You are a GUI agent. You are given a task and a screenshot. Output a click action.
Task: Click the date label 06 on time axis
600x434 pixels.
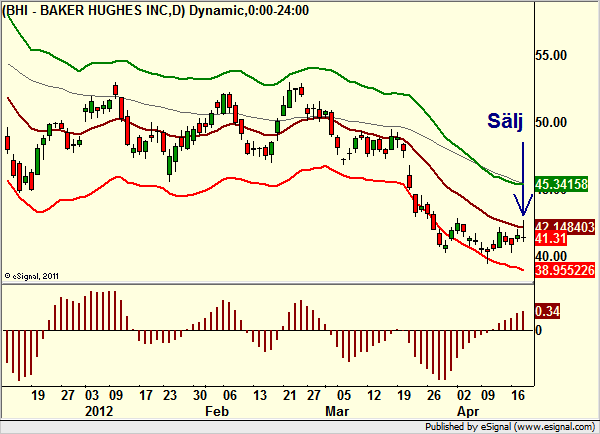click(x=229, y=395)
